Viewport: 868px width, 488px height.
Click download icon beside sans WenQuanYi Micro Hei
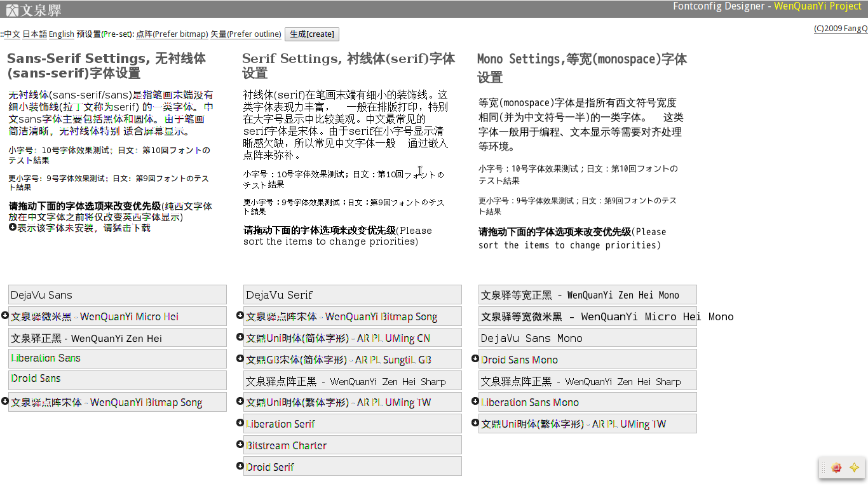point(5,315)
